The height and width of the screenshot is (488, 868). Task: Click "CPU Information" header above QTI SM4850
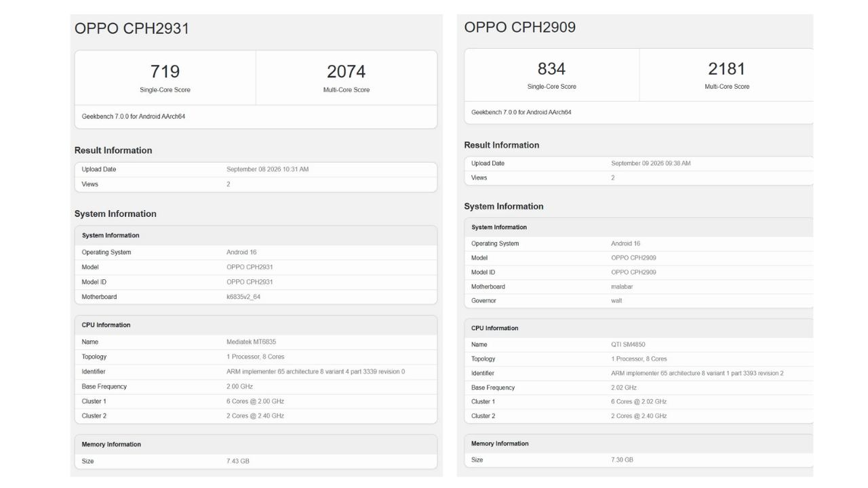point(495,328)
